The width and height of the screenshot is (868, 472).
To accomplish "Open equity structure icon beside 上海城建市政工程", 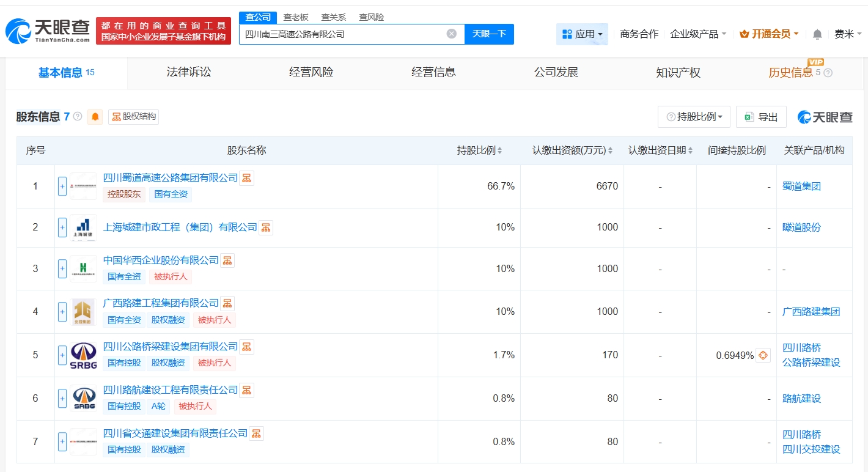I will point(266,227).
